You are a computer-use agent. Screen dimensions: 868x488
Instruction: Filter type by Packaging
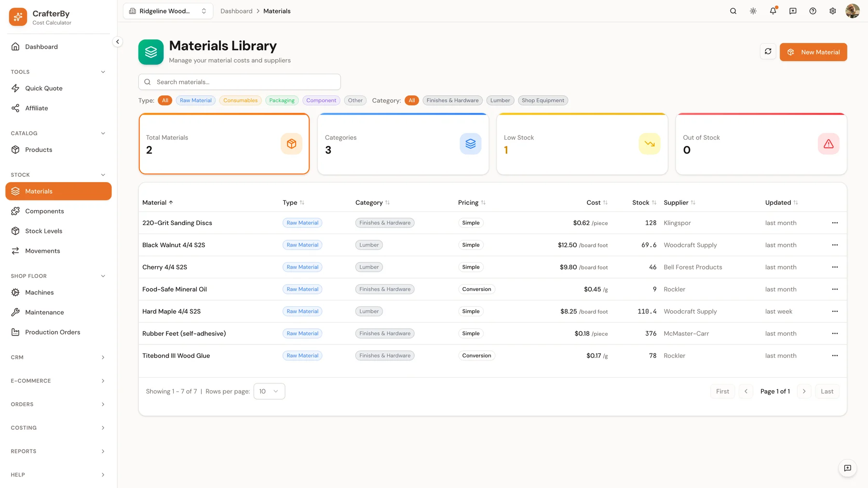pos(282,101)
